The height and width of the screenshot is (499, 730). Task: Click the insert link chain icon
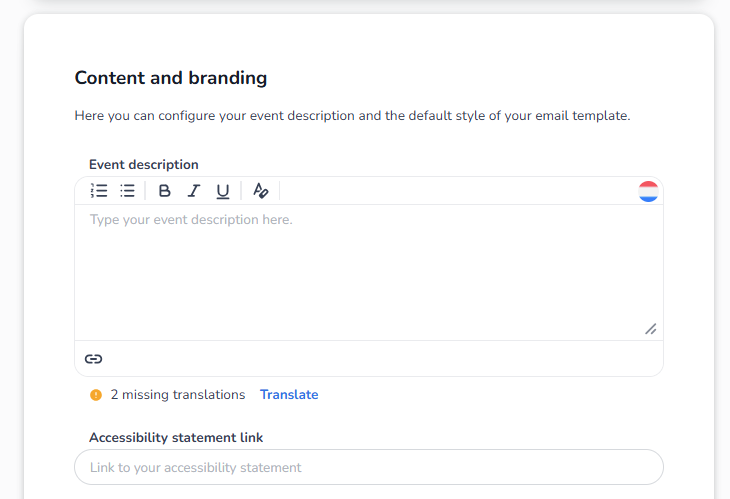click(x=93, y=359)
